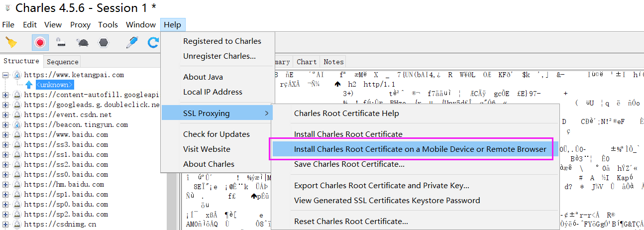Screen dimensions: 644x230
Task: Click globe lock icon beside event.csdn.net
Action: click(x=16, y=115)
